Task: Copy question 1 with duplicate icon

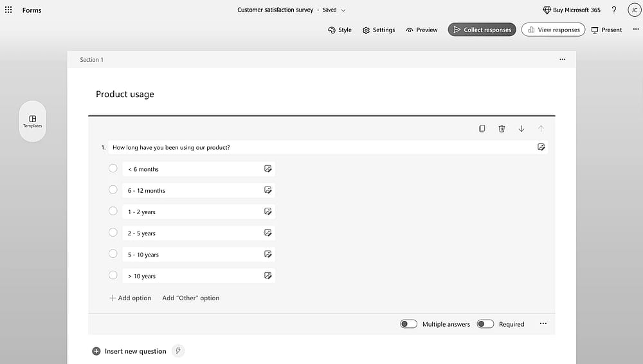Action: pos(482,129)
